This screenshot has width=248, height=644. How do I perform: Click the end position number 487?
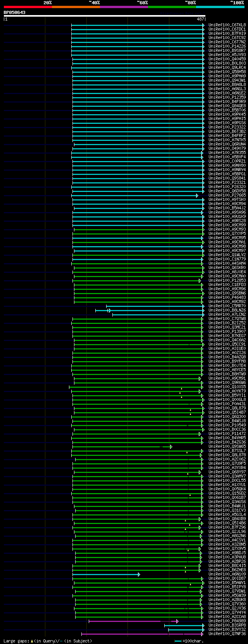200,19
